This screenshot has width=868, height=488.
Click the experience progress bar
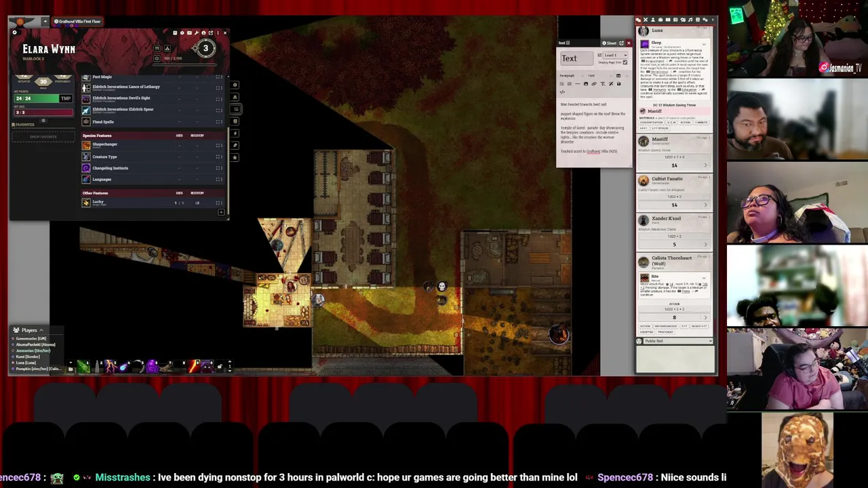pos(184,65)
